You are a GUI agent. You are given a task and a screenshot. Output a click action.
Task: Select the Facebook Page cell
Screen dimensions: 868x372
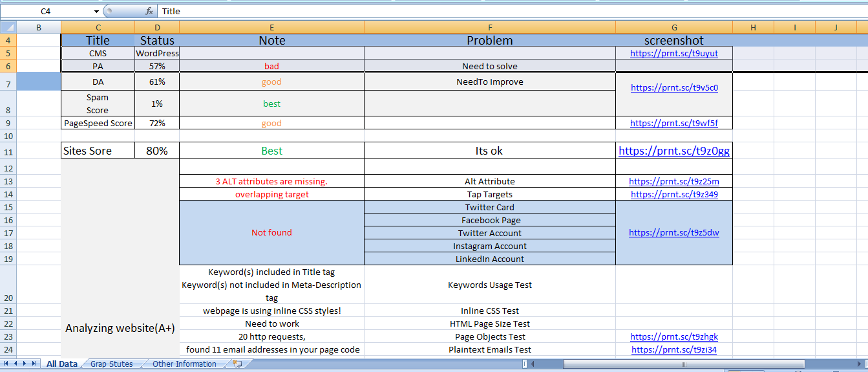[490, 220]
